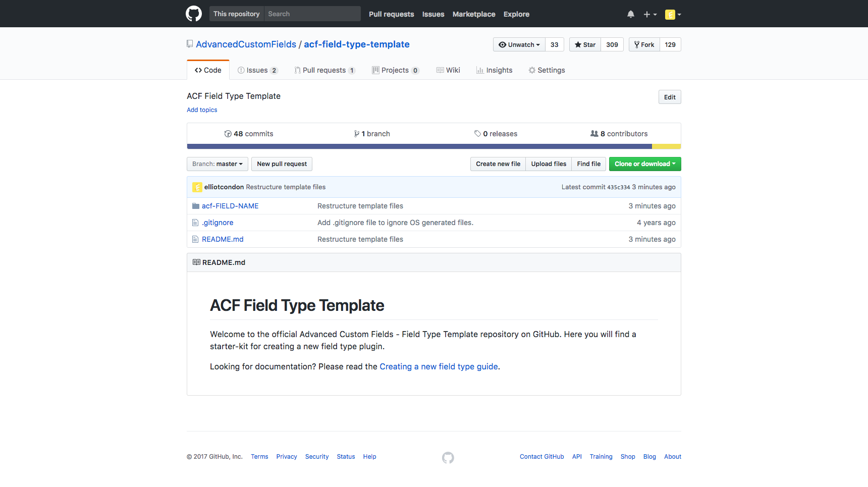868x487 pixels.
Task: Click the .gitignore file icon
Action: tap(195, 223)
